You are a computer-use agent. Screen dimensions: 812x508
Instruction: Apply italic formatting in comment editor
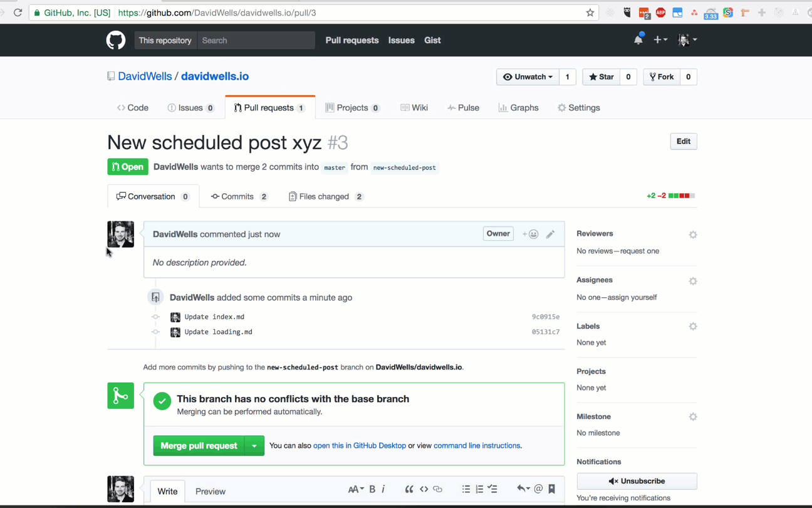(x=383, y=489)
